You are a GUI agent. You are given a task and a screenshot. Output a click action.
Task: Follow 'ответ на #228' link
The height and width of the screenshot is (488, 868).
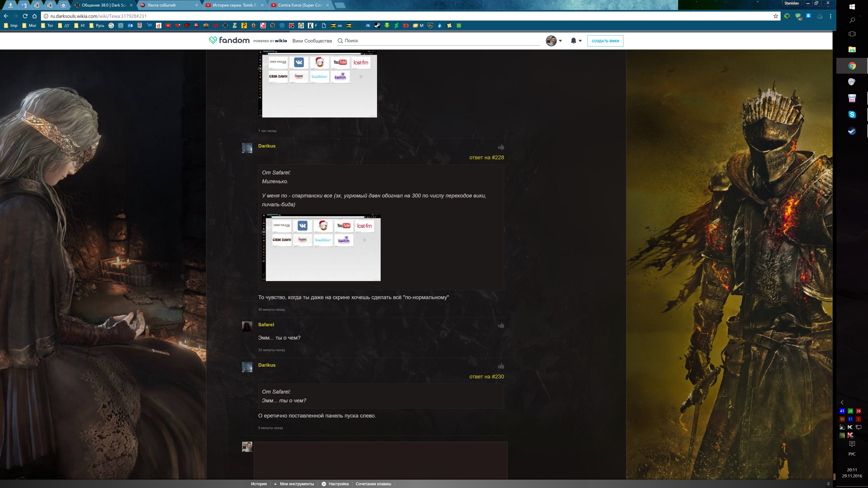pos(487,157)
